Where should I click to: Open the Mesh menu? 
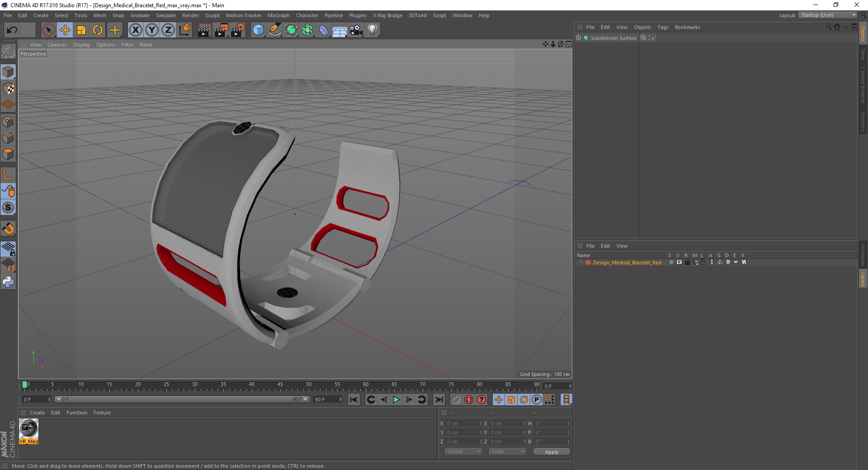point(99,15)
